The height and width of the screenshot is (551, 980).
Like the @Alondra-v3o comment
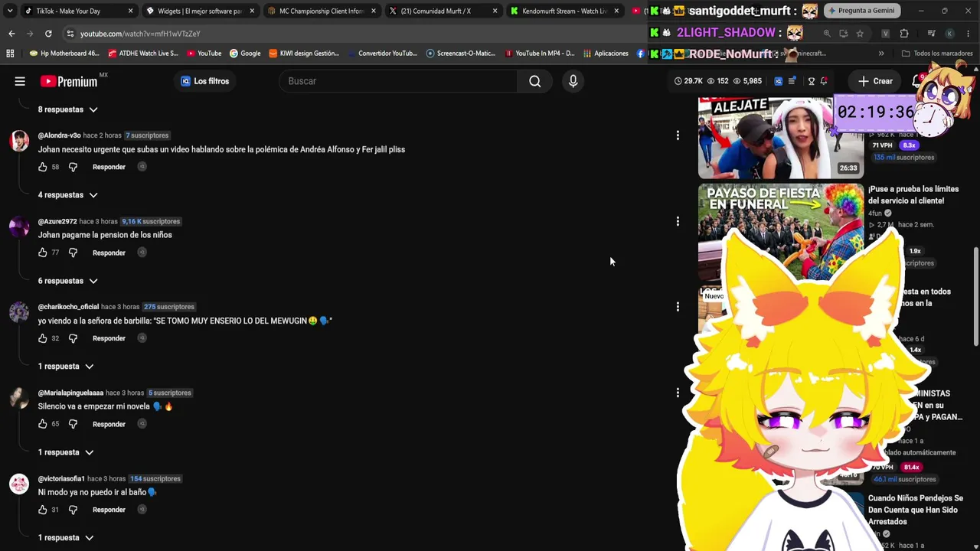point(43,167)
